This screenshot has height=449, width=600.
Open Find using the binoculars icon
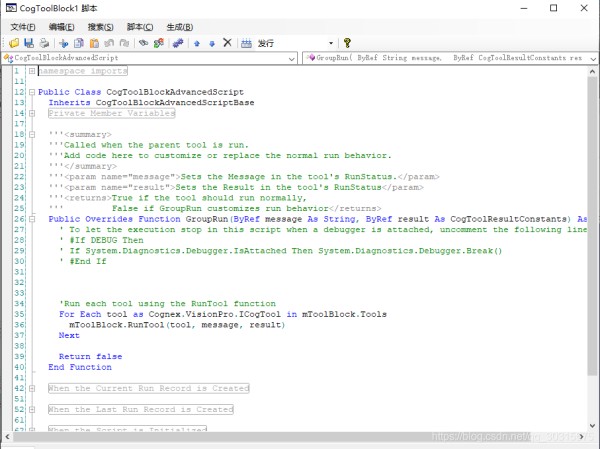[x=143, y=43]
